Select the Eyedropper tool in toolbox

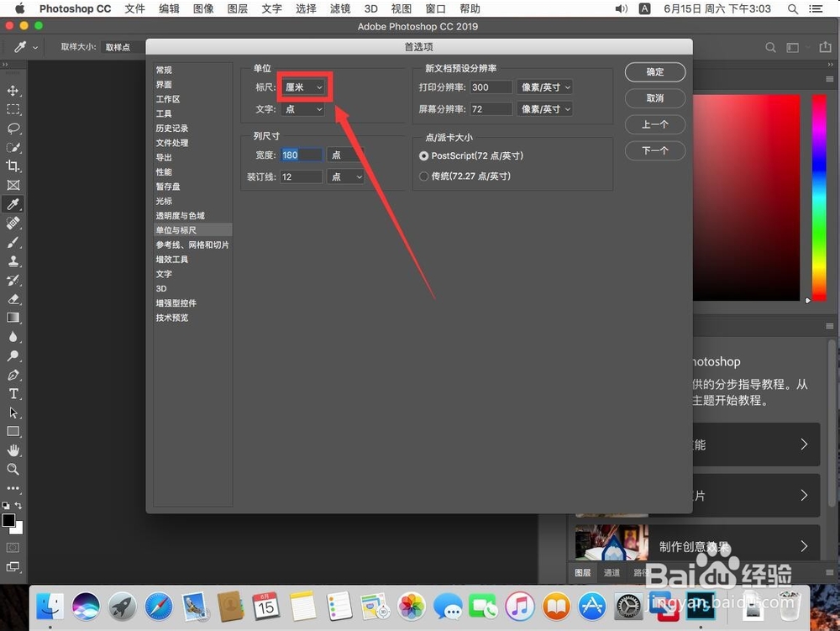click(13, 204)
